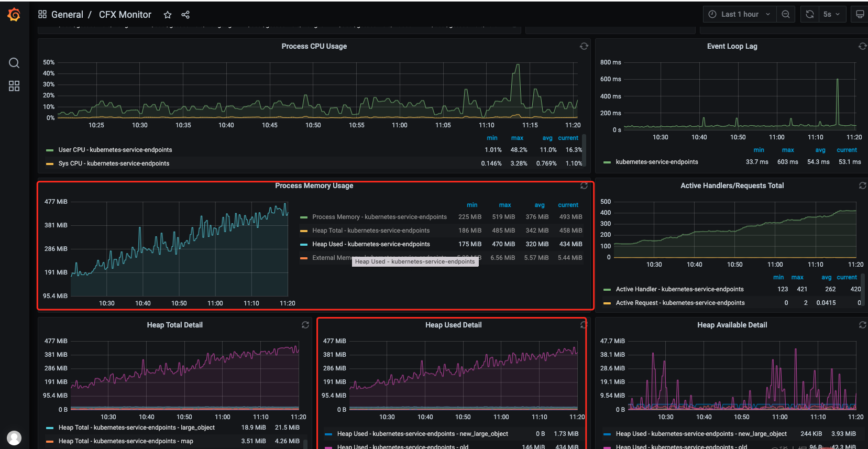Sort Event Loop Lag legend by avg
The height and width of the screenshot is (449, 868).
click(x=820, y=150)
